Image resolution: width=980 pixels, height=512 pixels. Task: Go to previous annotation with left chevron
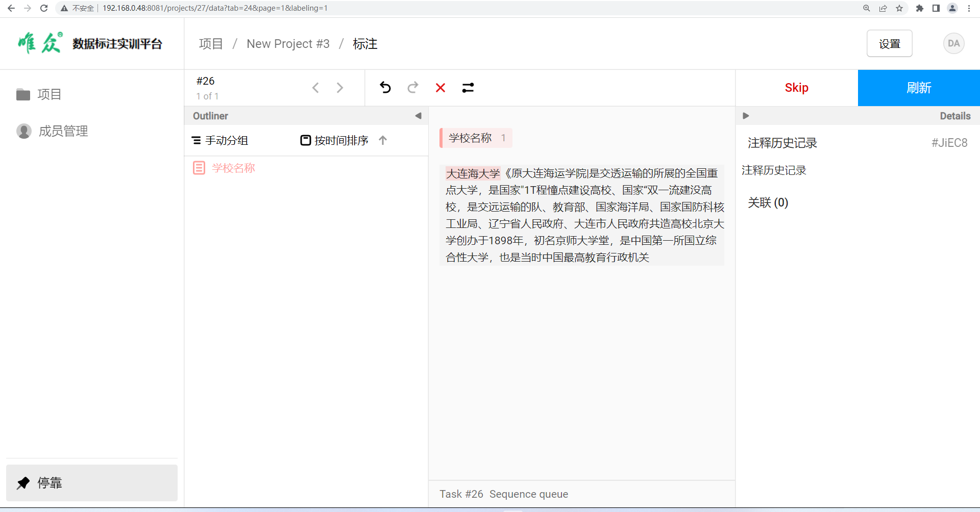pos(315,88)
